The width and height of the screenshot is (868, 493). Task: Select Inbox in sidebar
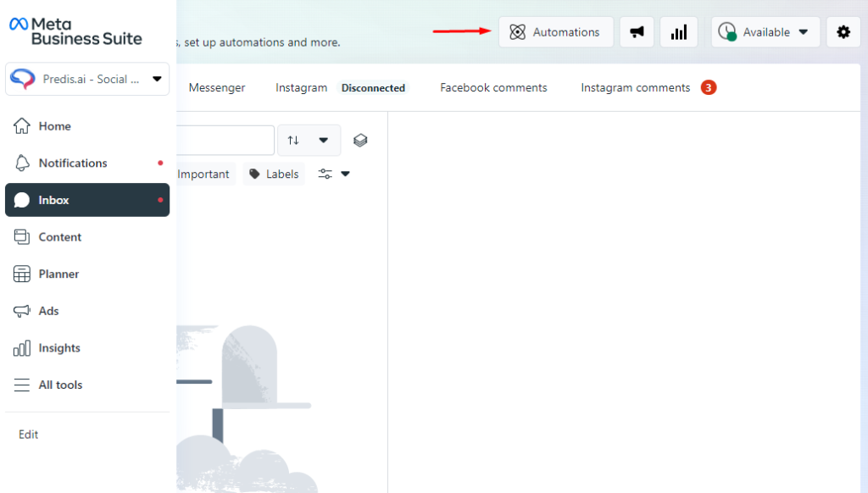pyautogui.click(x=87, y=200)
